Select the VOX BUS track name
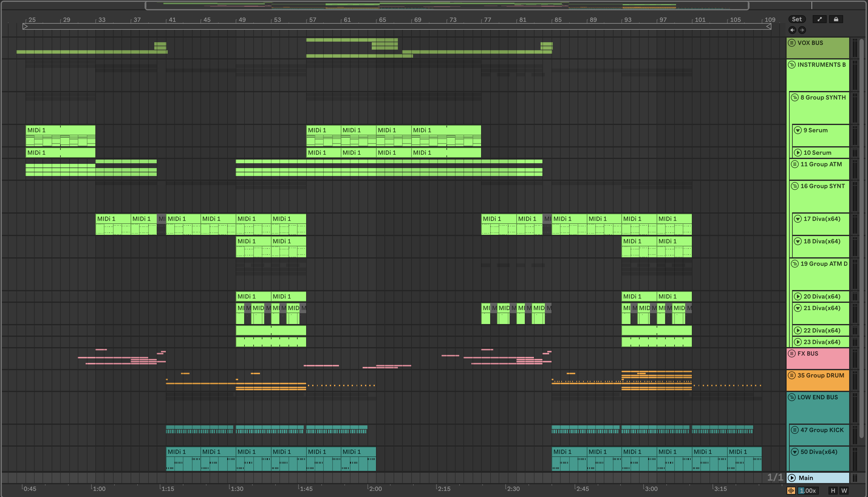 coord(810,43)
